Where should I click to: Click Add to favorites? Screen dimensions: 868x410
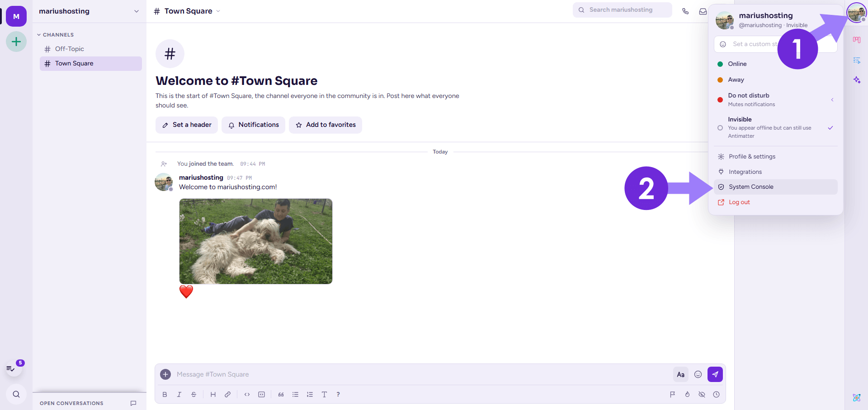(325, 125)
